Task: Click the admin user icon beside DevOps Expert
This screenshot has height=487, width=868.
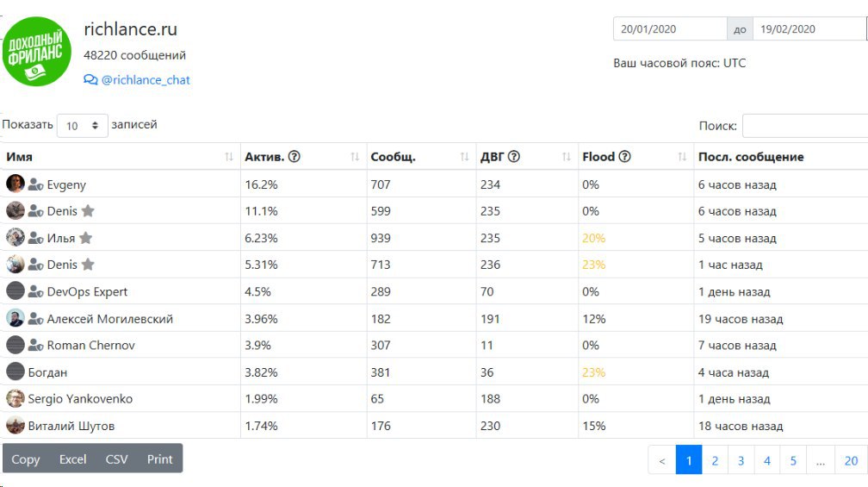Action: tap(35, 291)
